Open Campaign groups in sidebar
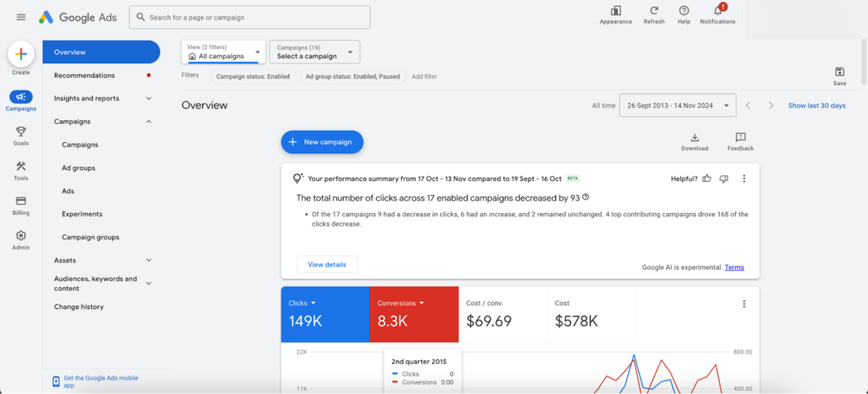 pyautogui.click(x=91, y=237)
